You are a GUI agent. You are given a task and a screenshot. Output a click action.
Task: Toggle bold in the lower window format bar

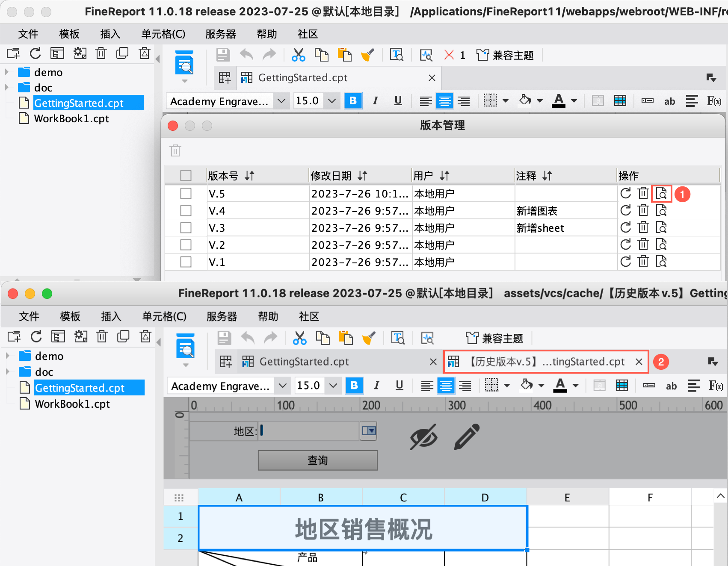pos(354,386)
